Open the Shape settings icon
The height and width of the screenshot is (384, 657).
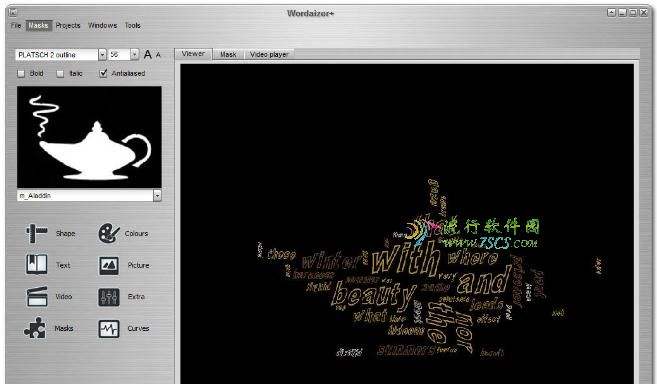[x=36, y=234]
